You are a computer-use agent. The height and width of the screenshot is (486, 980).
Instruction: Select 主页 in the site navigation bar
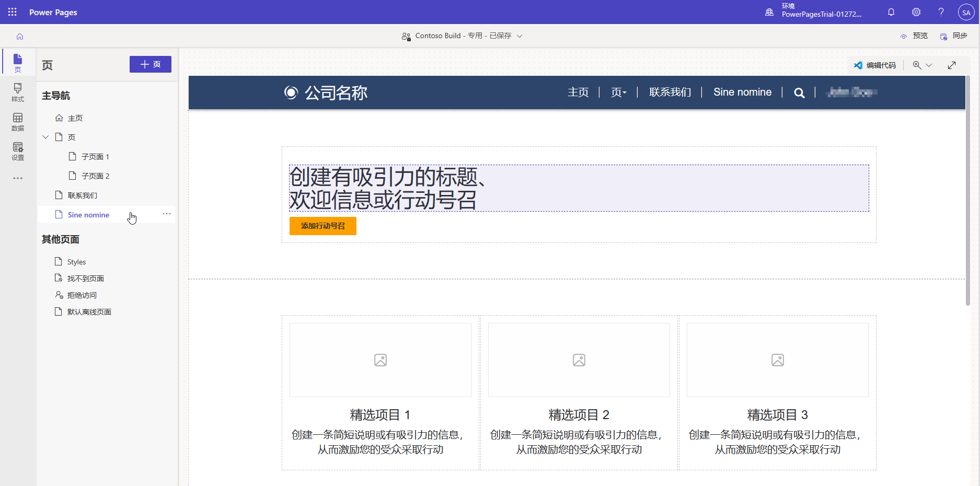(578, 92)
